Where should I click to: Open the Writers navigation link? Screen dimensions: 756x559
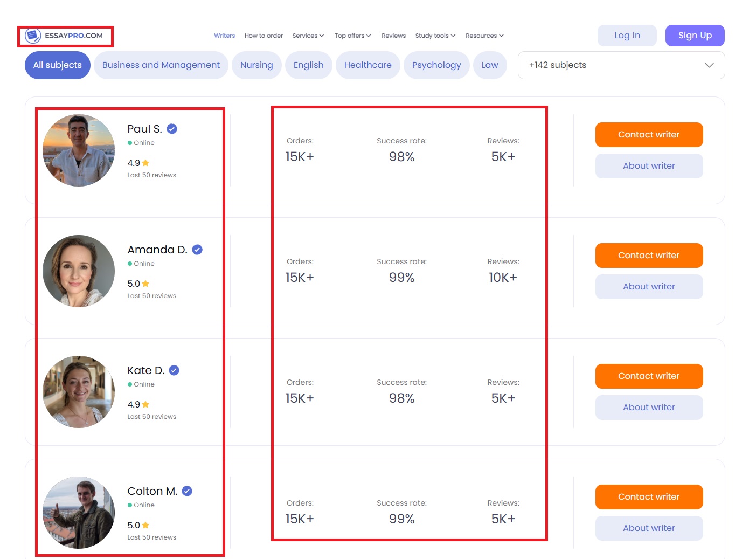[224, 36]
